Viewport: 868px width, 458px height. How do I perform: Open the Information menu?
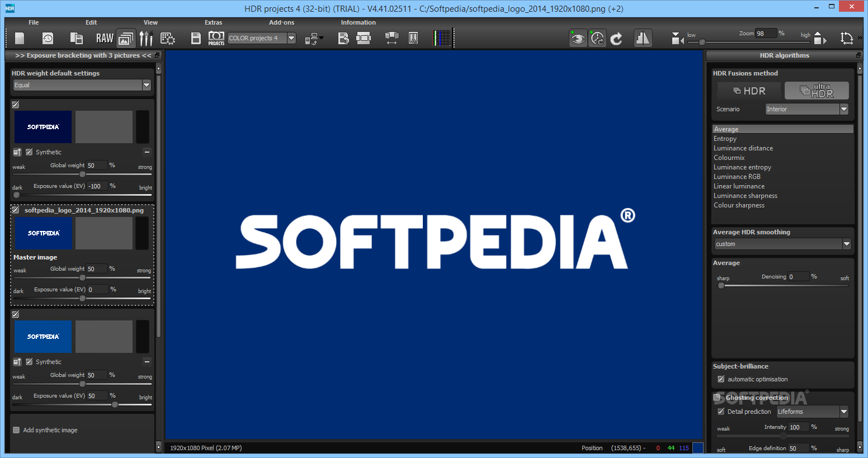358,22
